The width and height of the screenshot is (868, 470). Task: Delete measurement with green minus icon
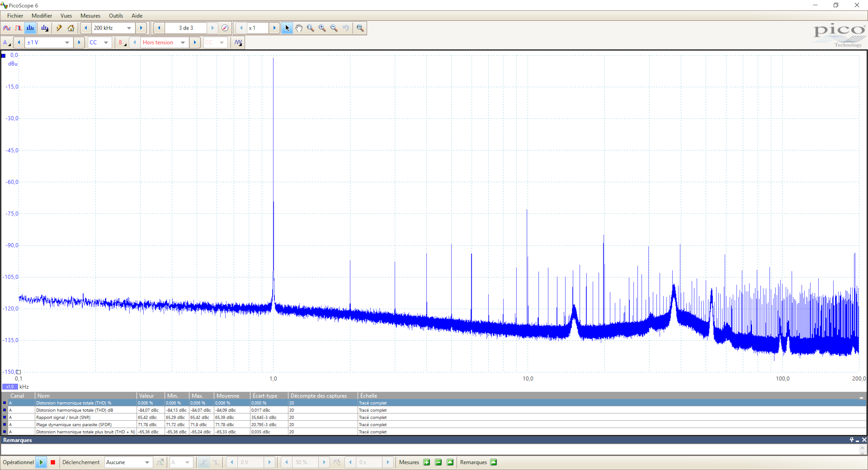[x=439, y=462]
